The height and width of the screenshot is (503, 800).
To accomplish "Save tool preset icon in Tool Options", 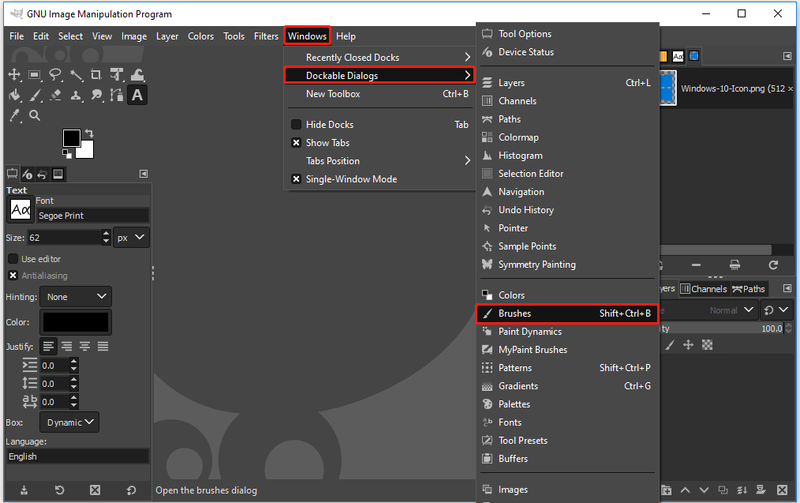I will tap(23, 490).
